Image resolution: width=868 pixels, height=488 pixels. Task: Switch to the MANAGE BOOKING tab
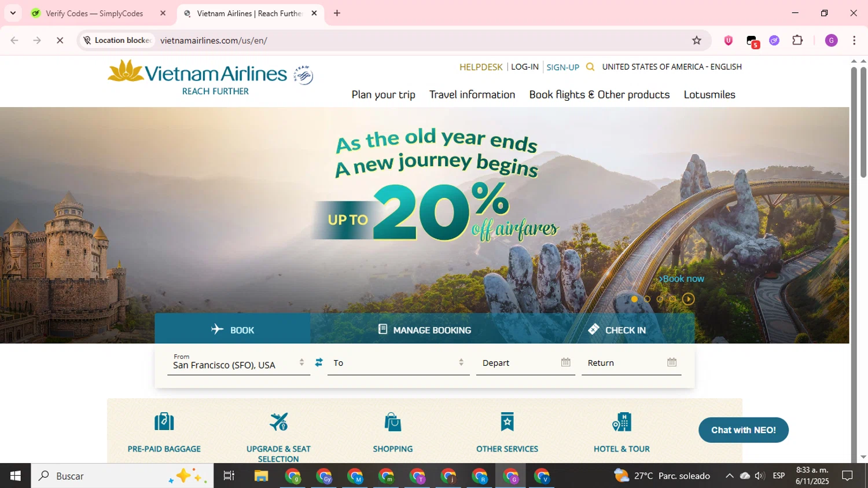pyautogui.click(x=425, y=329)
